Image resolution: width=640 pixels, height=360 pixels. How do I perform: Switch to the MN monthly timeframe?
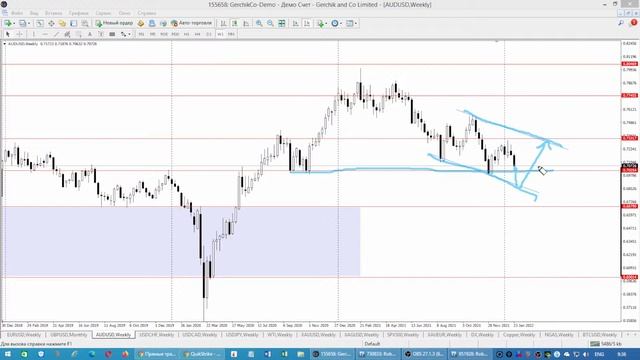pos(231,34)
